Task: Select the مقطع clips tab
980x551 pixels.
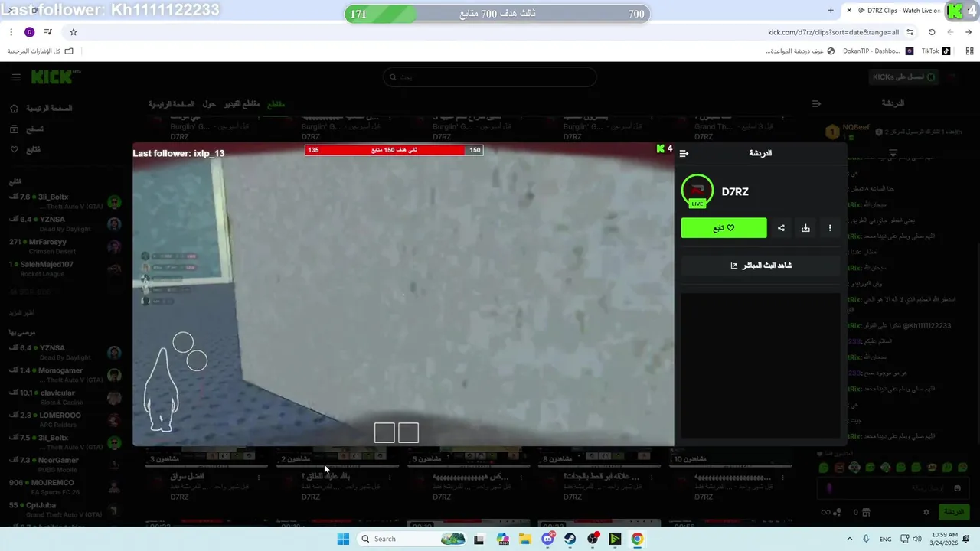Action: pyautogui.click(x=276, y=104)
